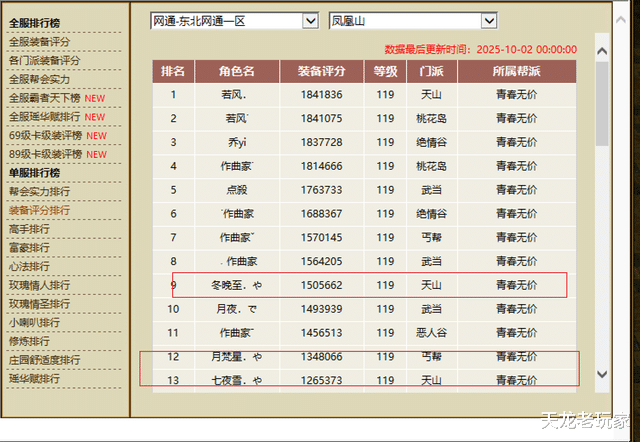This screenshot has width=640, height=442.
Task: Click the 装备评分 column header
Action: (322, 71)
